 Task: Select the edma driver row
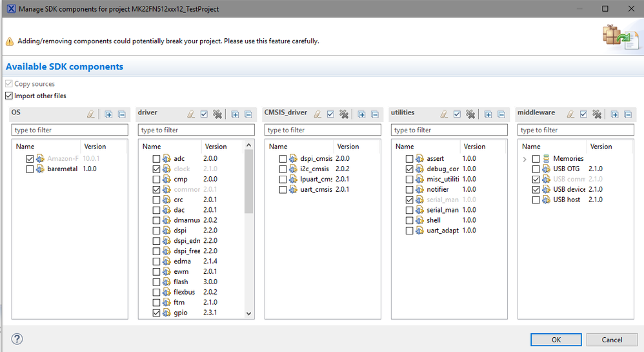click(x=192, y=262)
